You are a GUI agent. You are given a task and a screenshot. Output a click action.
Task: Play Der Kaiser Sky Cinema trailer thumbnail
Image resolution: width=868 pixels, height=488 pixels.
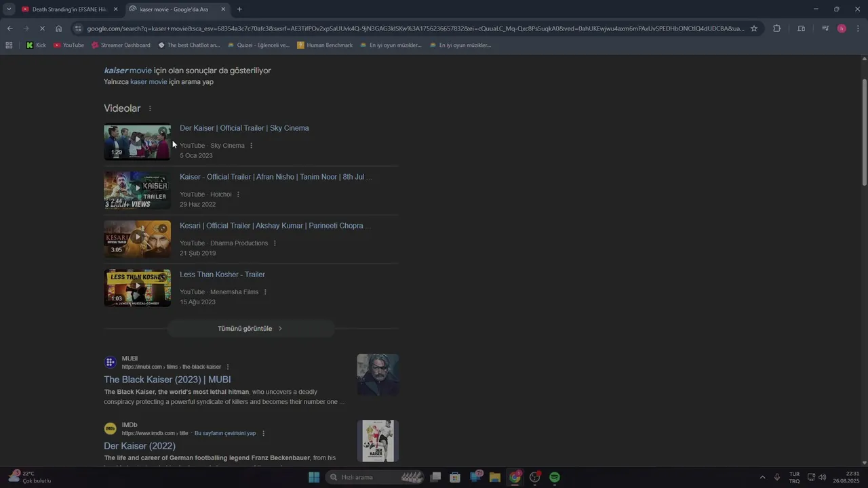[137, 142]
